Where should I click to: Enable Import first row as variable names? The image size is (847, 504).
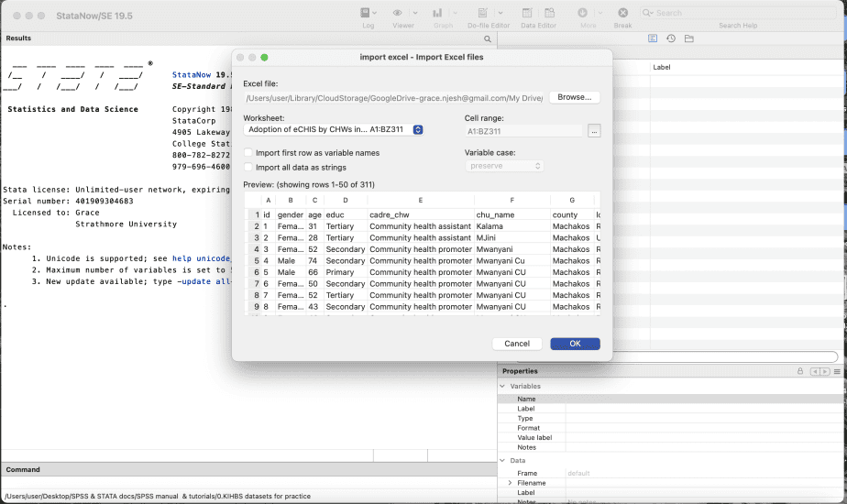(x=248, y=153)
